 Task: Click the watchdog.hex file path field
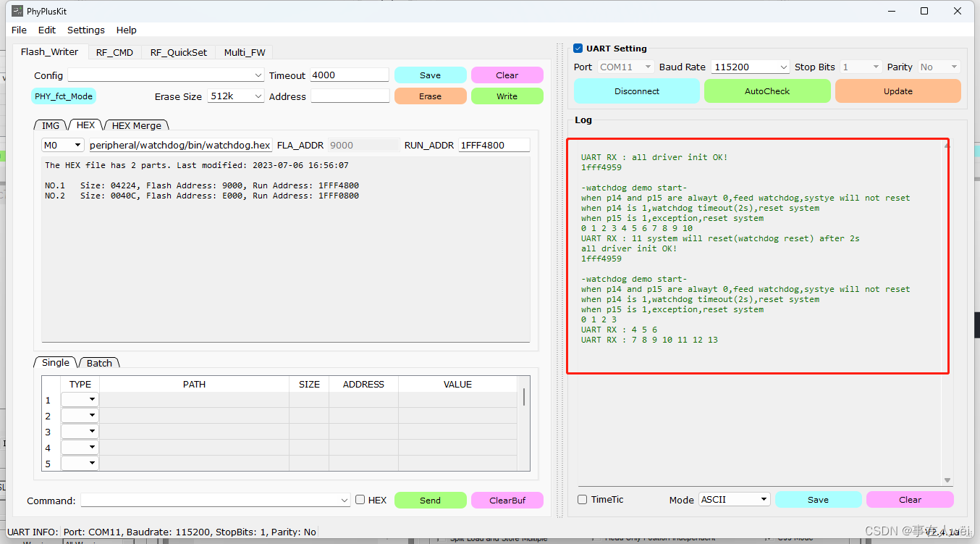click(x=179, y=145)
